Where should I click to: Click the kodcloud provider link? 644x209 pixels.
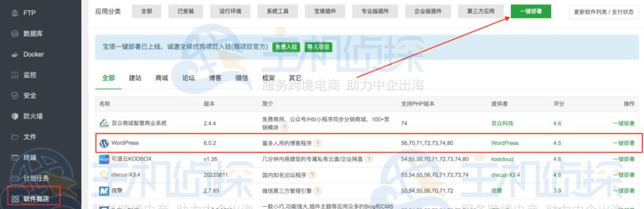coord(503,159)
